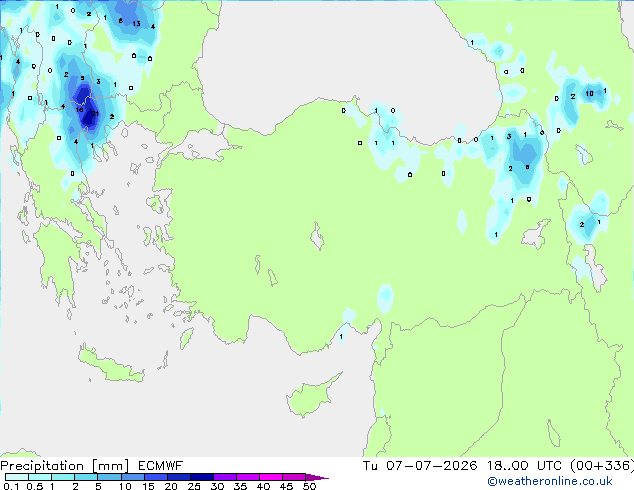The image size is (634, 490).
Task: Pick the 45–50 mm legend color box
Action: pos(294,477)
